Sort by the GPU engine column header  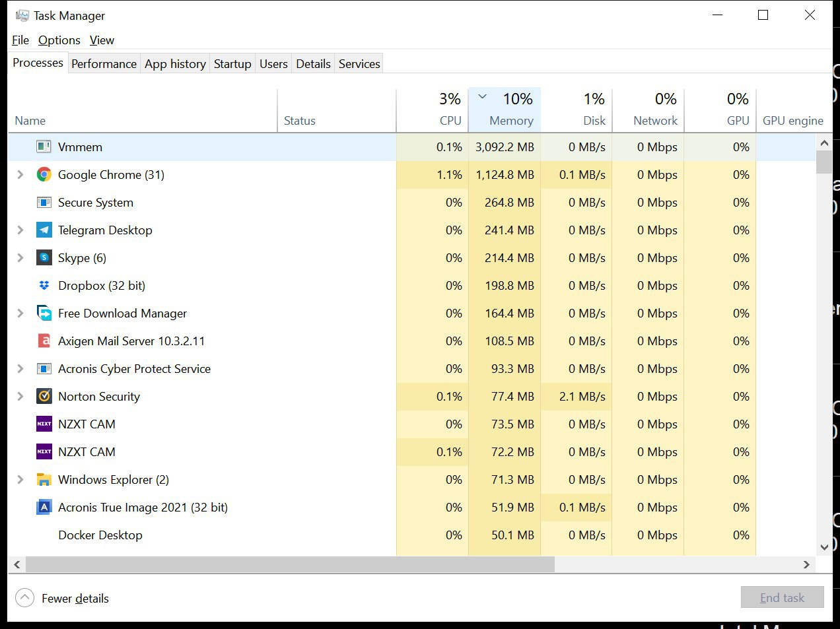click(x=793, y=110)
